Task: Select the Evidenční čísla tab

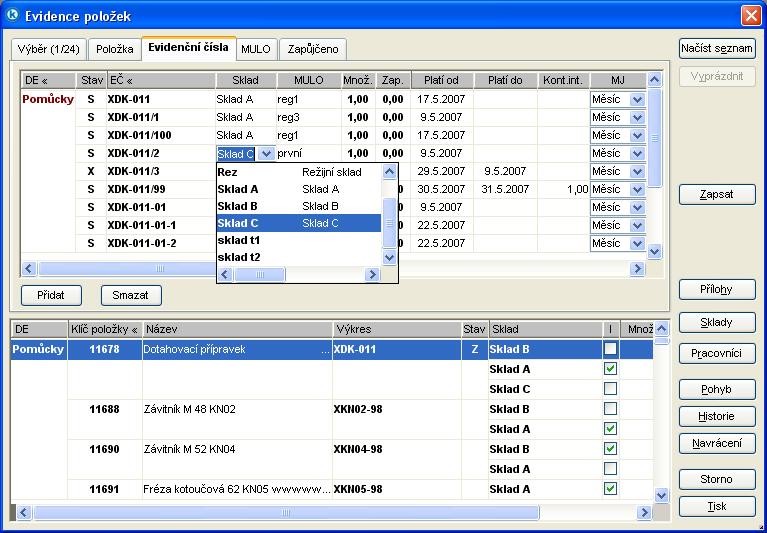Action: click(188, 48)
